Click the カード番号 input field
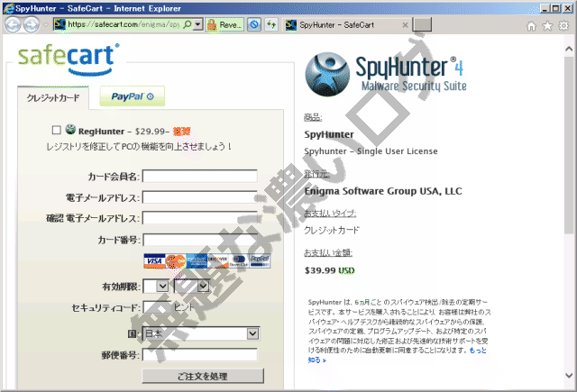This screenshot has height=392, width=577. (200, 240)
